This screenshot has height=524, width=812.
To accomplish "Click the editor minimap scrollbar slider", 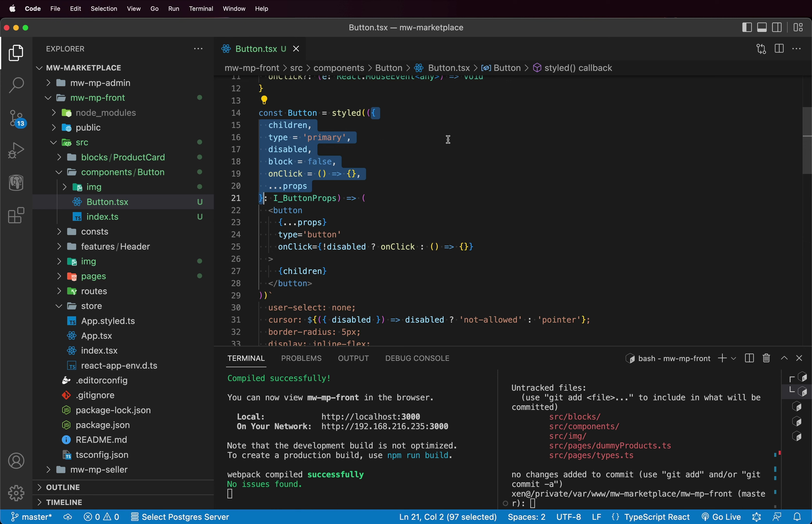I will 807,140.
